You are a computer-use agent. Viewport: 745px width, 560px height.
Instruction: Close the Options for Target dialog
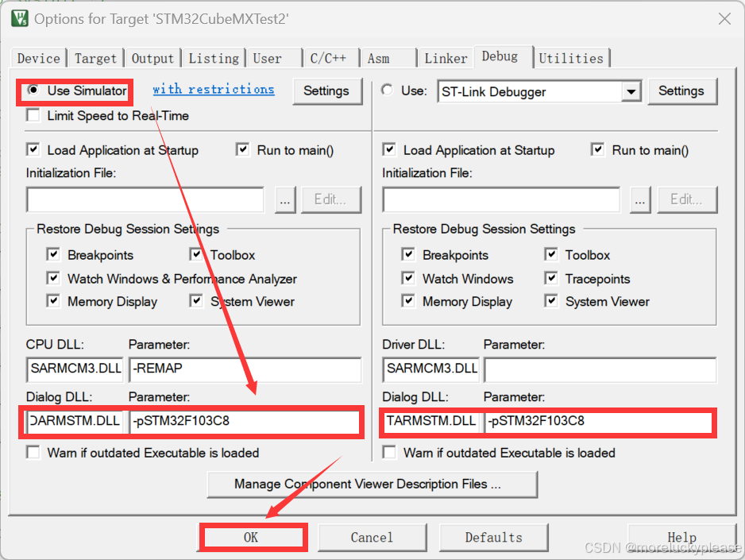coord(724,19)
